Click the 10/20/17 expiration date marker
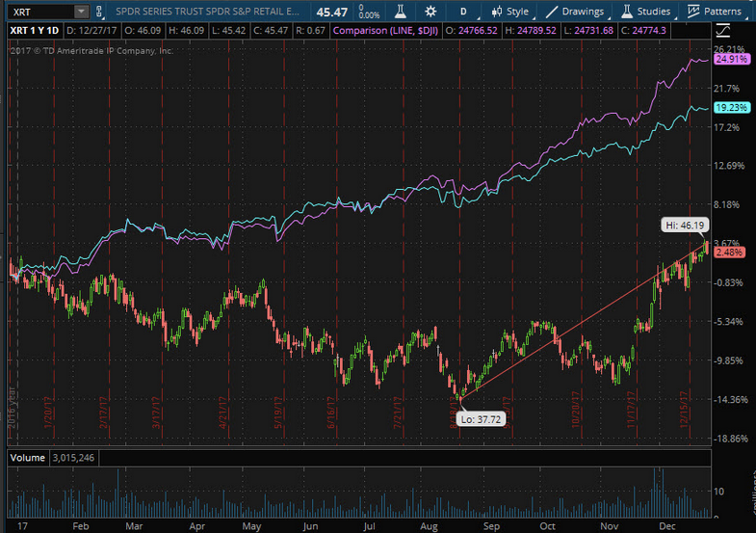756x533 pixels. 575,410
